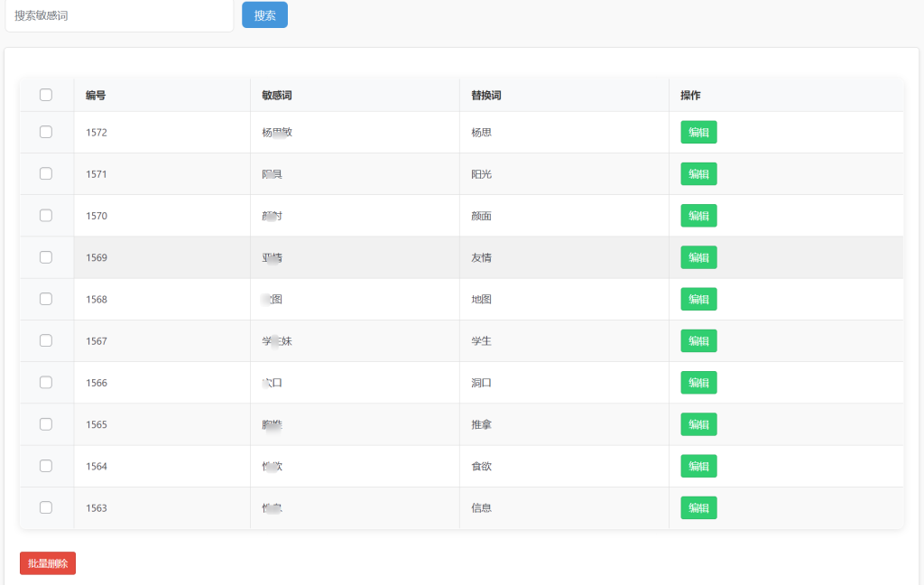Select the checkbox for row 1569

pyautogui.click(x=46, y=257)
